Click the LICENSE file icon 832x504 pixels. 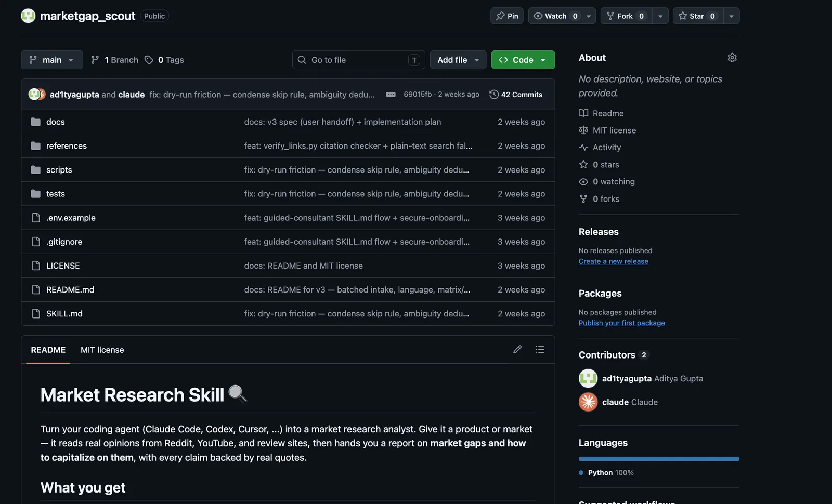coord(36,266)
